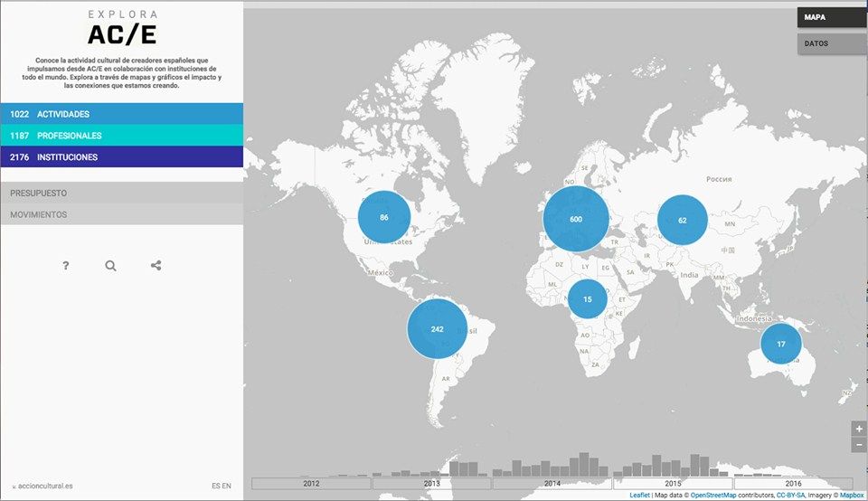This screenshot has height=501, width=868.
Task: Click the 17 cluster over Australia
Action: (780, 344)
